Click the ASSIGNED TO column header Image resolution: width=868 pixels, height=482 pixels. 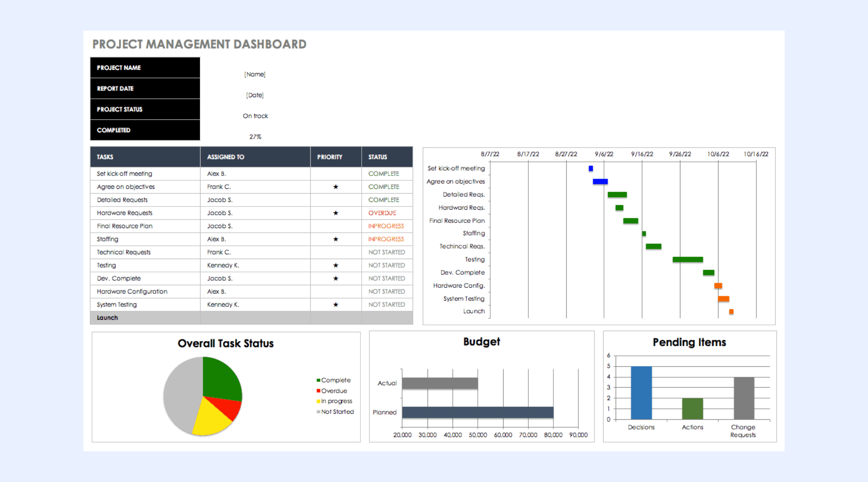[x=255, y=157]
